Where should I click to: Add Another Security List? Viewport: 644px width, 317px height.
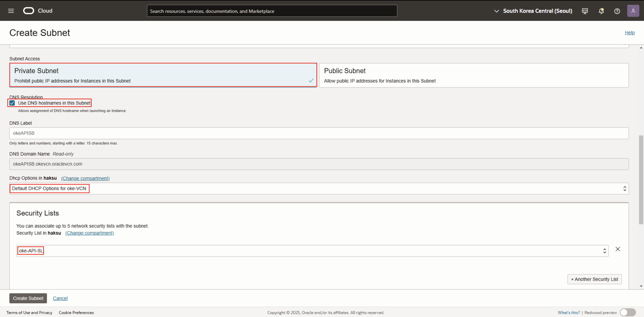(x=594, y=279)
